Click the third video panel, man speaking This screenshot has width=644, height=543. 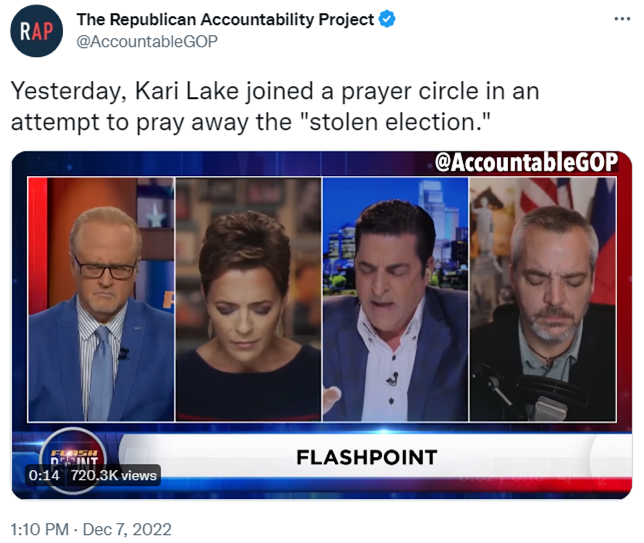click(x=395, y=299)
